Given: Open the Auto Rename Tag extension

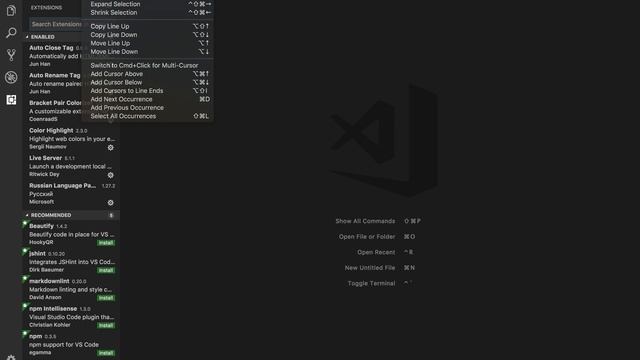Looking at the screenshot, I should coord(52,83).
